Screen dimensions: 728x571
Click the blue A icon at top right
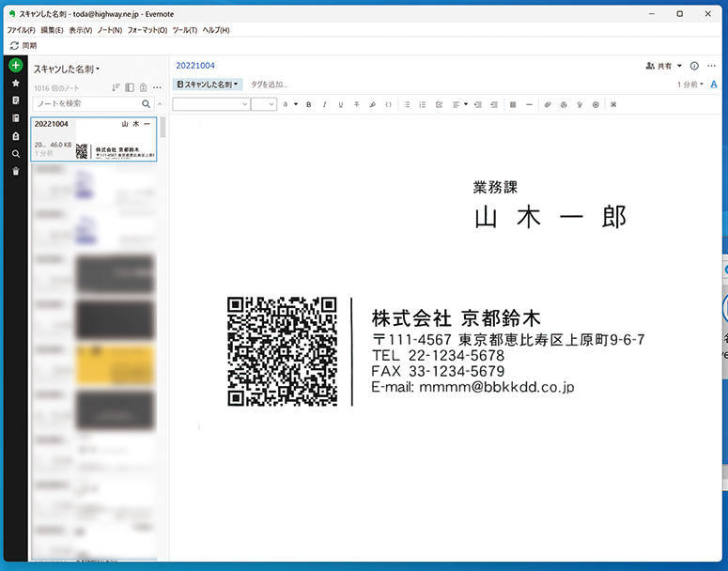click(x=714, y=85)
